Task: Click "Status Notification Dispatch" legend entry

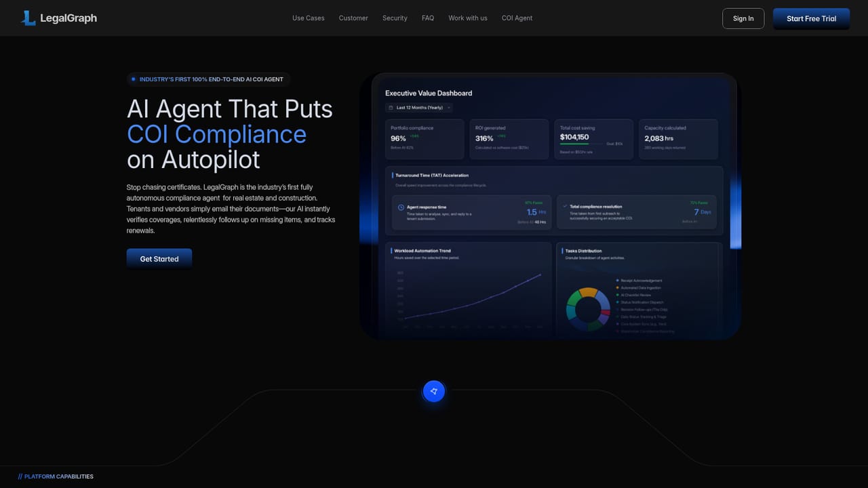Action: pyautogui.click(x=639, y=302)
